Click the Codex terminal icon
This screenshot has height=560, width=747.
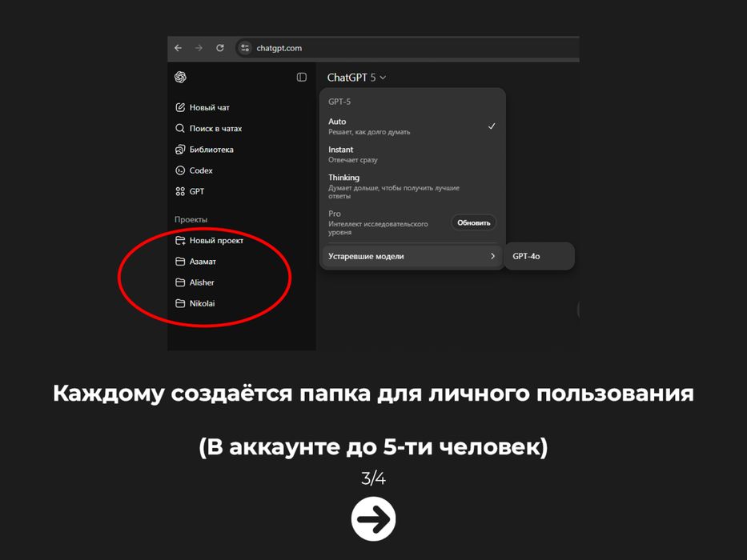point(180,170)
